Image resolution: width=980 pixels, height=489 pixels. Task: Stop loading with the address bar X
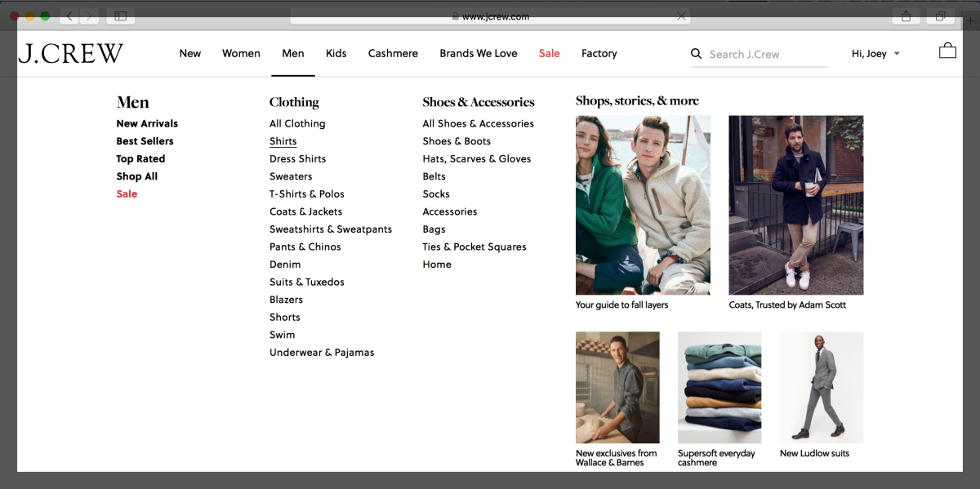pos(681,16)
